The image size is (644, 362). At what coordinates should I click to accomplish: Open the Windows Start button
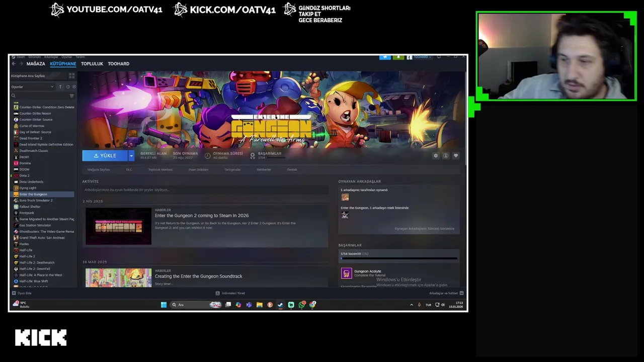coord(164,305)
